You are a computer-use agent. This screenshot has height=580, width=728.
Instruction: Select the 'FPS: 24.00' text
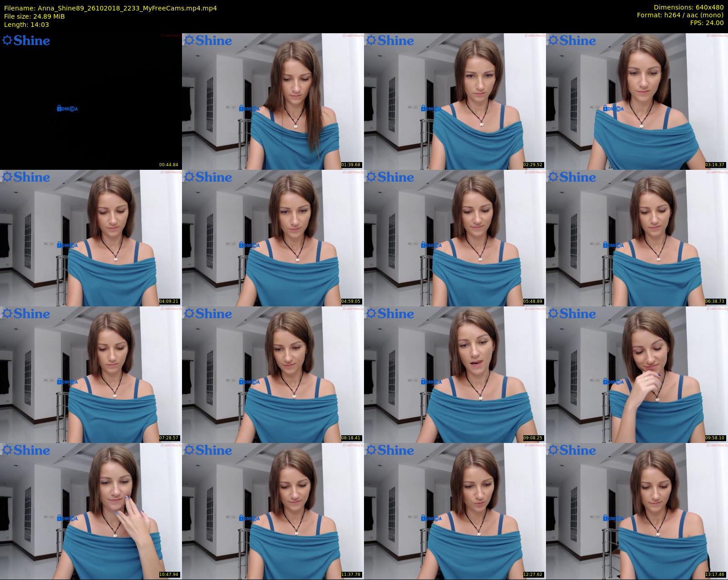coord(707,23)
